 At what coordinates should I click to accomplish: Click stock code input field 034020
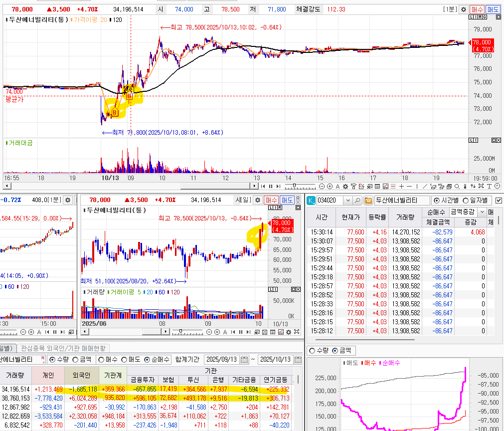(x=330, y=201)
